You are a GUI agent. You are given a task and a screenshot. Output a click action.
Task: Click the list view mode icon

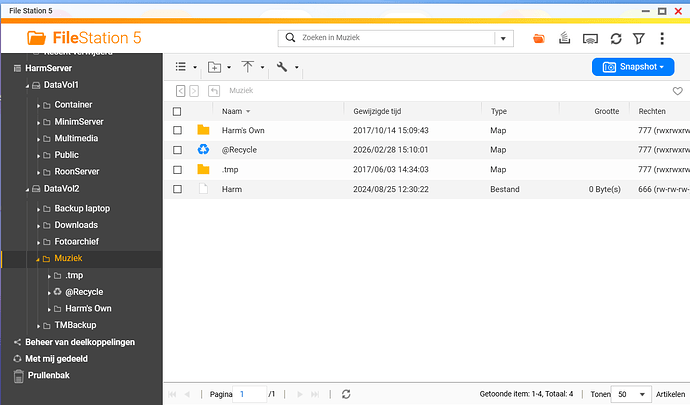pyautogui.click(x=180, y=66)
